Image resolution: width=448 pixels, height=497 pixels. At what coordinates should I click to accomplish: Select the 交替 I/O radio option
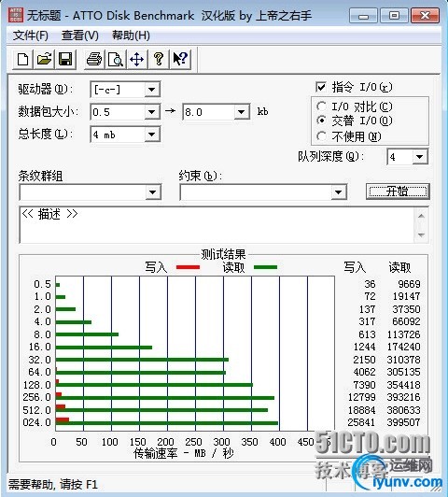point(321,121)
